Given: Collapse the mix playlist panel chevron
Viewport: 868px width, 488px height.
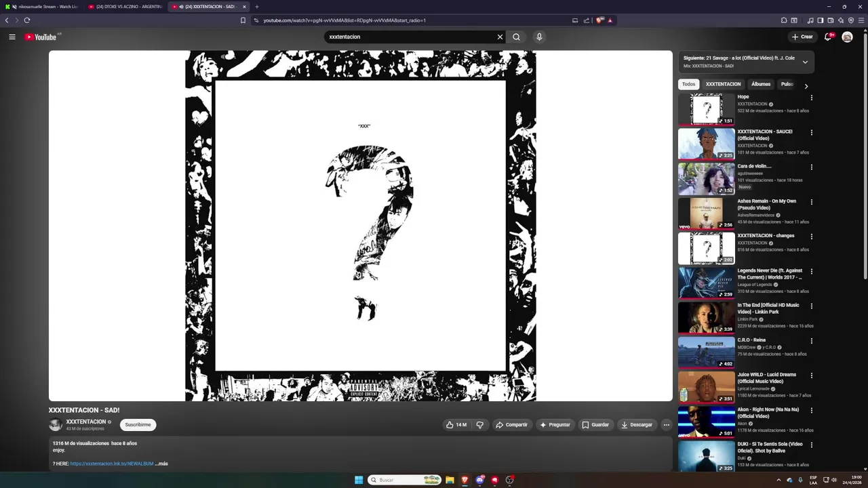Looking at the screenshot, I should pyautogui.click(x=805, y=62).
